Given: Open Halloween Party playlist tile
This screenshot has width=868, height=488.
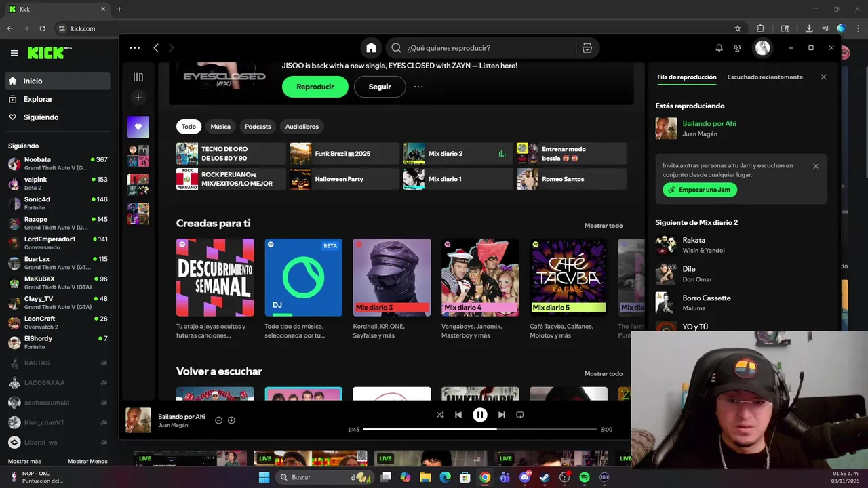Looking at the screenshot, I should (x=344, y=179).
